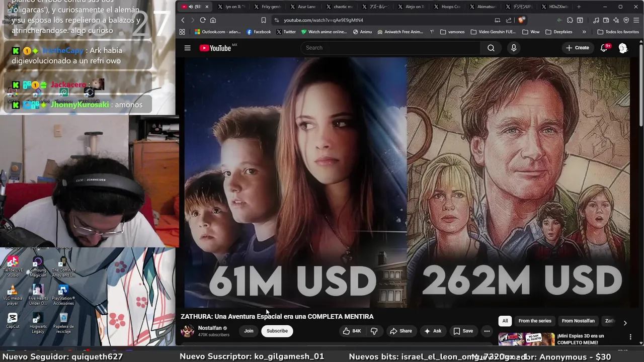This screenshot has height=362, width=644.
Task: Expand the Wow bookmark folder
Action: point(531,32)
